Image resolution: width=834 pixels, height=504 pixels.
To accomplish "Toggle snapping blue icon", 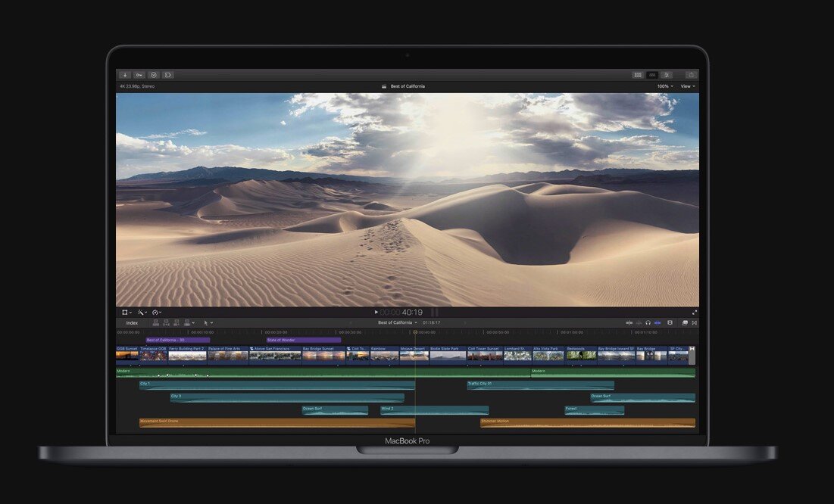I will coord(658,322).
